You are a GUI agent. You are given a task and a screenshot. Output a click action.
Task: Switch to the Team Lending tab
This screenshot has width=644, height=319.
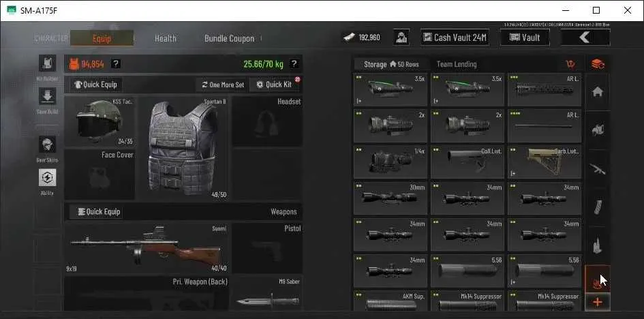457,65
